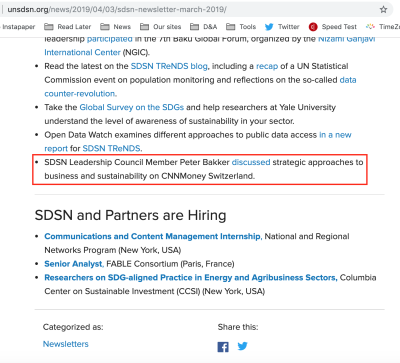Share this article on Facebook
Screen dimensions: 400x363
pos(223,347)
